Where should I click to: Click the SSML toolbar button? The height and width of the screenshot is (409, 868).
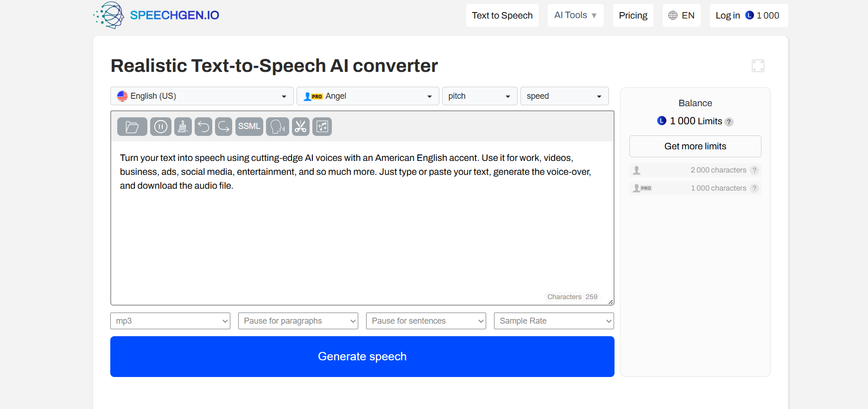(x=249, y=127)
